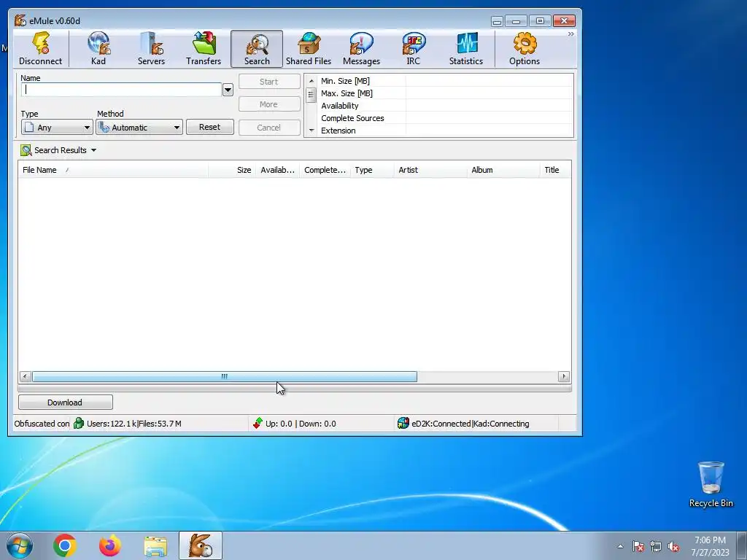Launch Google Chrome from taskbar
Image resolution: width=747 pixels, height=560 pixels.
point(65,545)
